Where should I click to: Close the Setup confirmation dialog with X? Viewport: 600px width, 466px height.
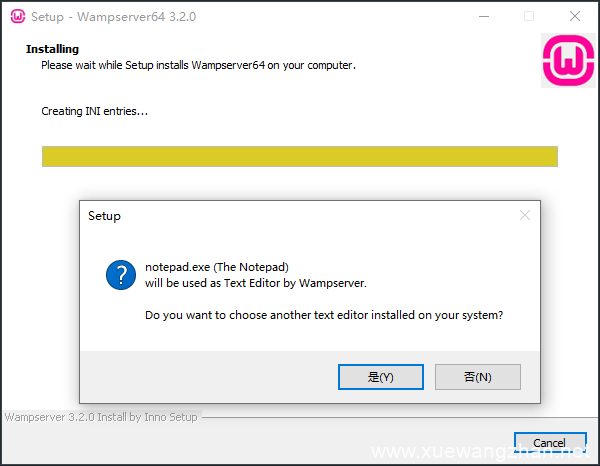(524, 215)
